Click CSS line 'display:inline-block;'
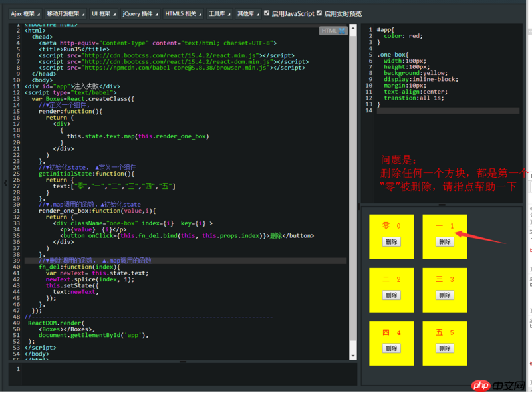Viewport: 532px width, 399px height. pos(421,79)
